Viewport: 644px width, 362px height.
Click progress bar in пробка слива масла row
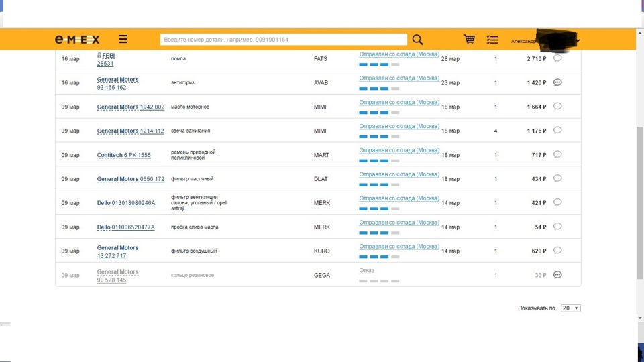pyautogui.click(x=379, y=233)
